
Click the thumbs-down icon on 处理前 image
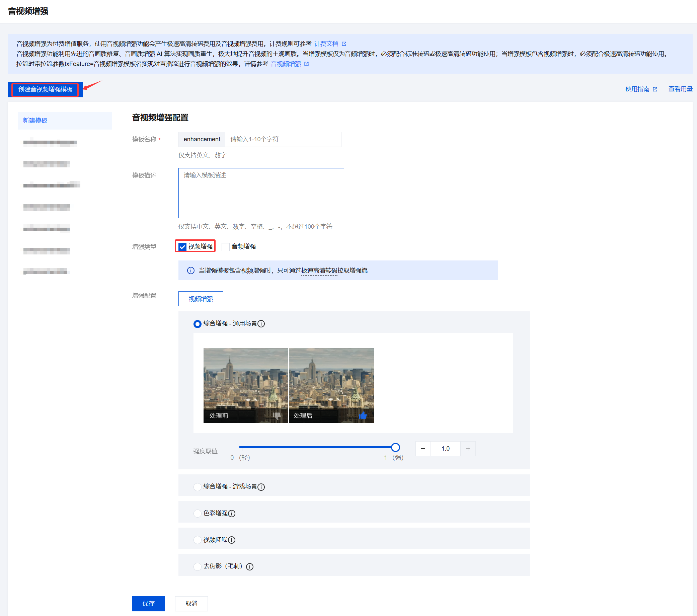(x=277, y=415)
